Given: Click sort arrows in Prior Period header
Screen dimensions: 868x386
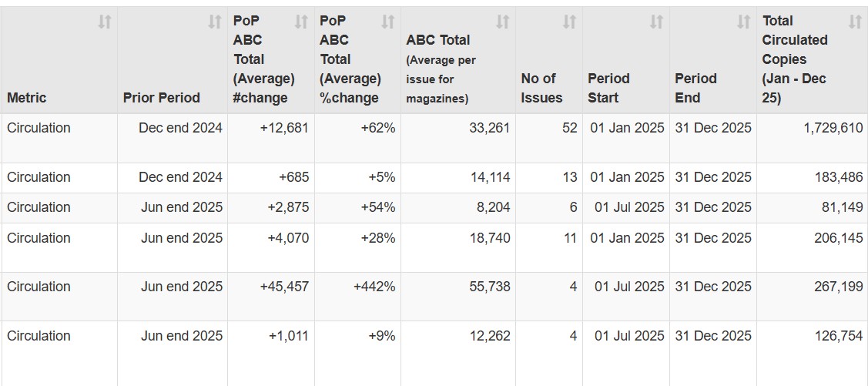Looking at the screenshot, I should [215, 22].
